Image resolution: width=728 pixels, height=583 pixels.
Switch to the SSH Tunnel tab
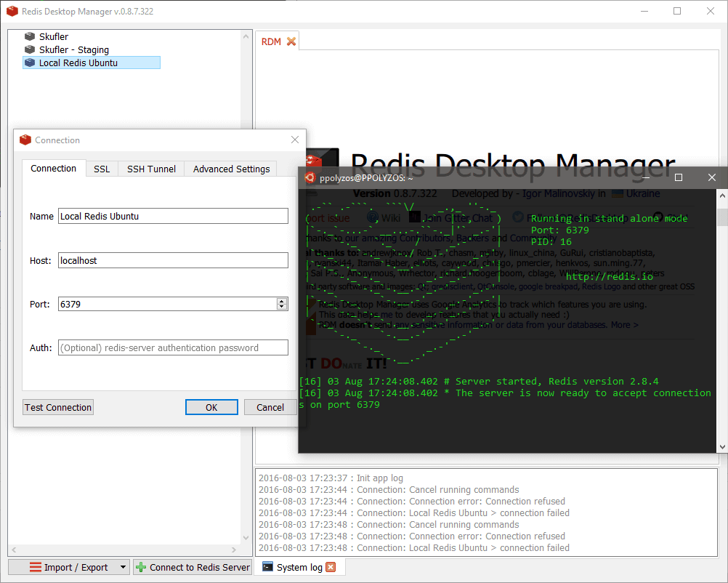click(150, 169)
